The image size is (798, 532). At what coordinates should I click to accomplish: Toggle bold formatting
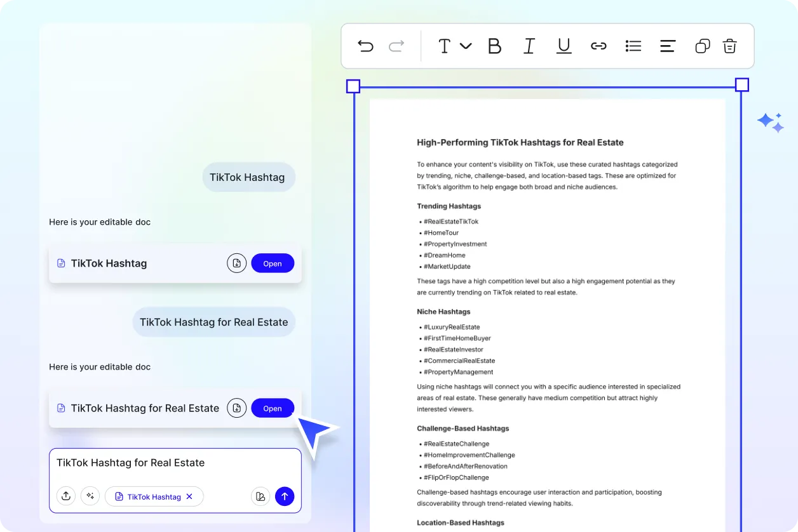(494, 46)
